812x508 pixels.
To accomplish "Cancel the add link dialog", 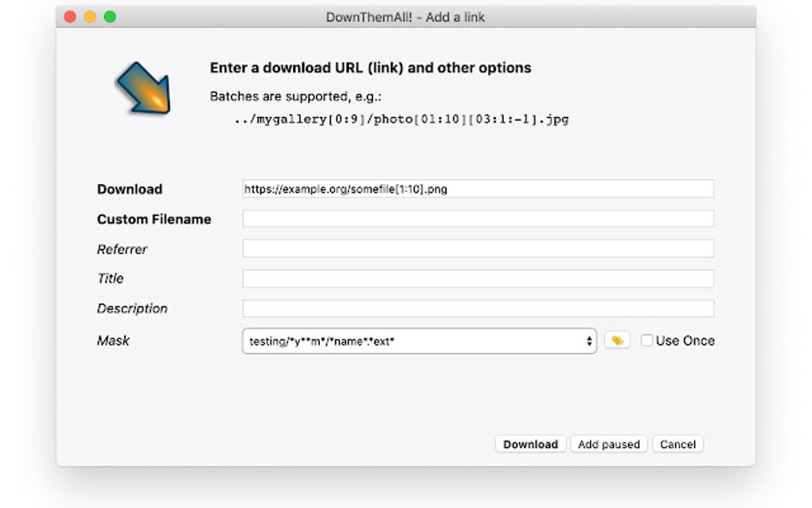I will tap(677, 444).
